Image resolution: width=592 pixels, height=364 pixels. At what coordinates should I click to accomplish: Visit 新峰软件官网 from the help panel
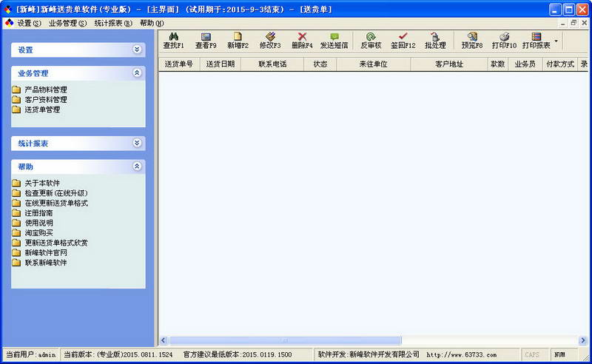pos(40,252)
